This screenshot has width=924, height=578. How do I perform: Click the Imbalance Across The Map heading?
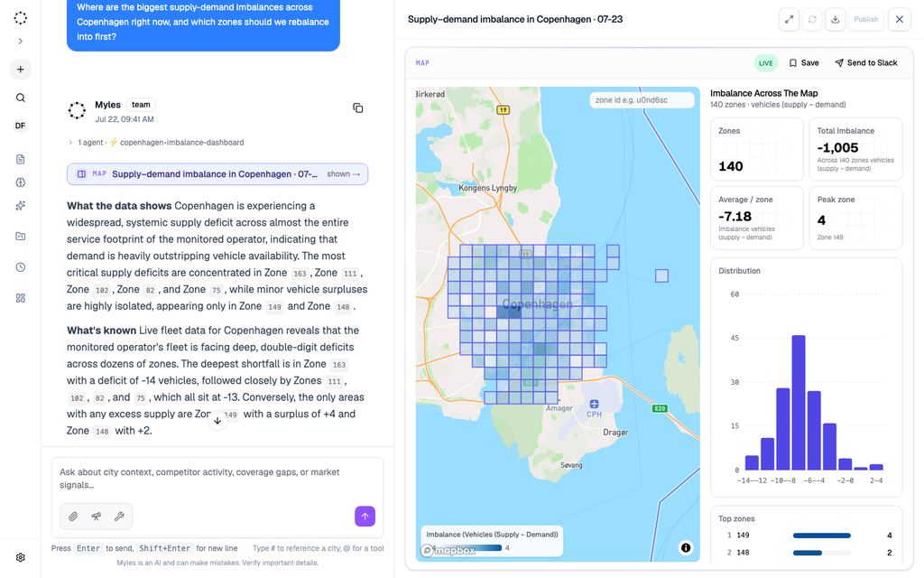763,93
